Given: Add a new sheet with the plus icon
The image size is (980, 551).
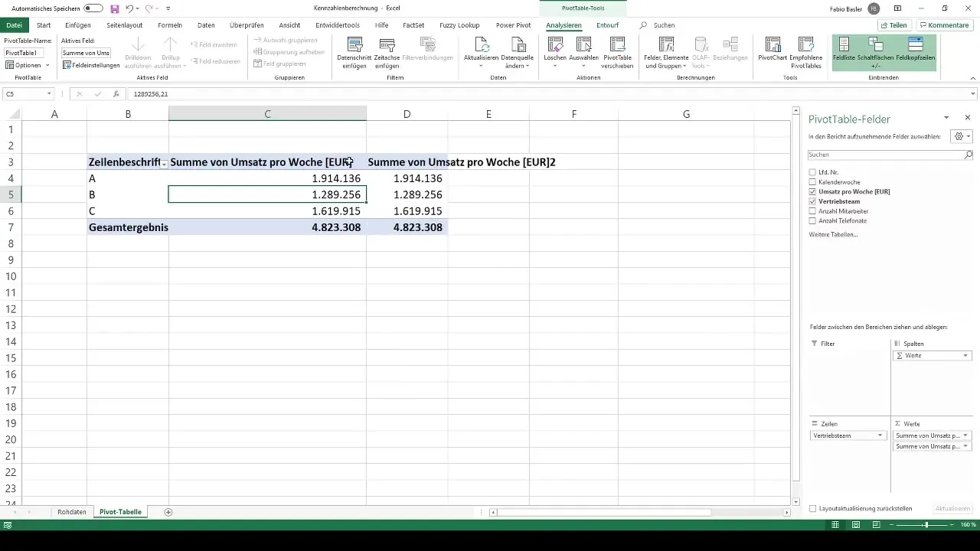Looking at the screenshot, I should point(168,511).
